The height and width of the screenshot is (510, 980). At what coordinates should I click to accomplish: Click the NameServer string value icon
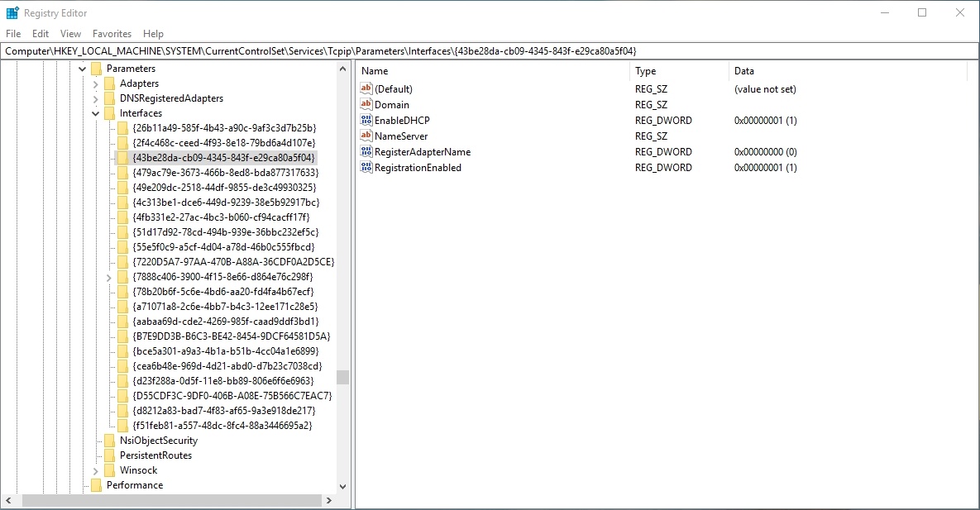coord(367,136)
